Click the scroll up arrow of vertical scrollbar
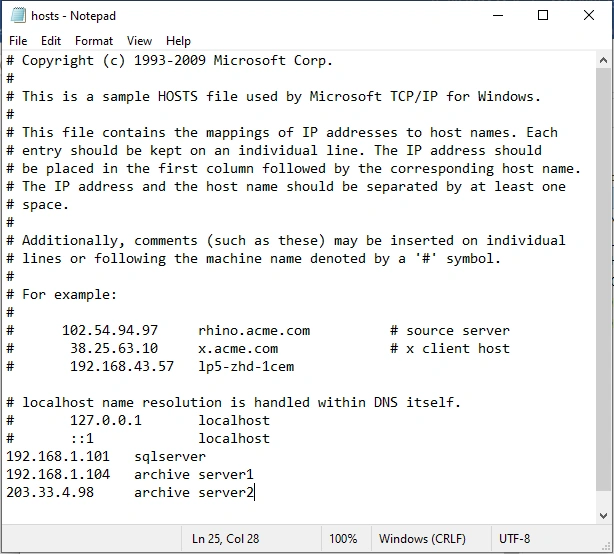Image resolution: width=614 pixels, height=554 pixels. coord(604,60)
